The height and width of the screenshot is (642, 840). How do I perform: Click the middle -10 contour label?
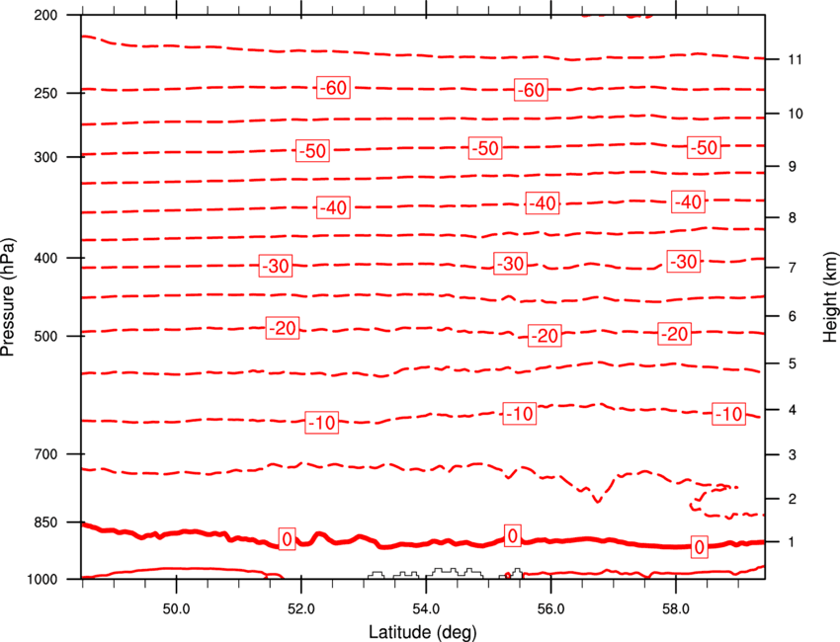pyautogui.click(x=520, y=414)
